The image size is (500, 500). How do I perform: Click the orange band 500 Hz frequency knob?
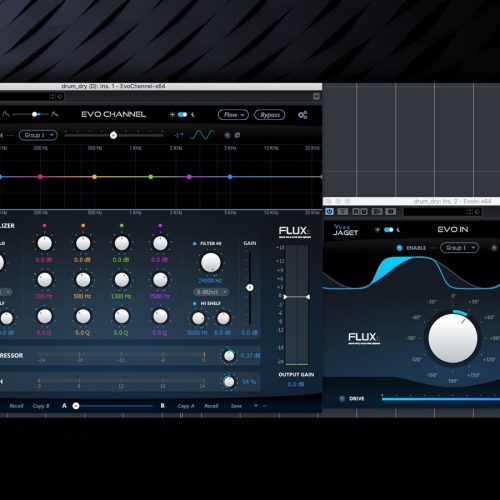pos(83,280)
